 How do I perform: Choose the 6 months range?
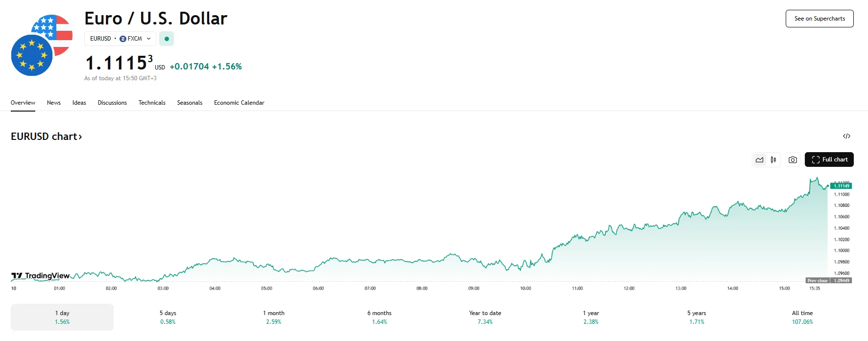[x=379, y=317]
